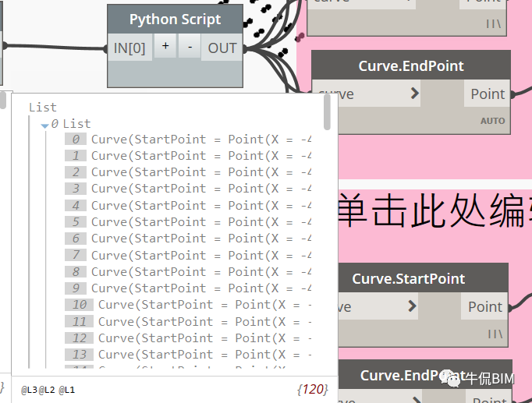The width and height of the screenshot is (532, 403).
Task: Click the IN[0] input port
Action: click(129, 48)
